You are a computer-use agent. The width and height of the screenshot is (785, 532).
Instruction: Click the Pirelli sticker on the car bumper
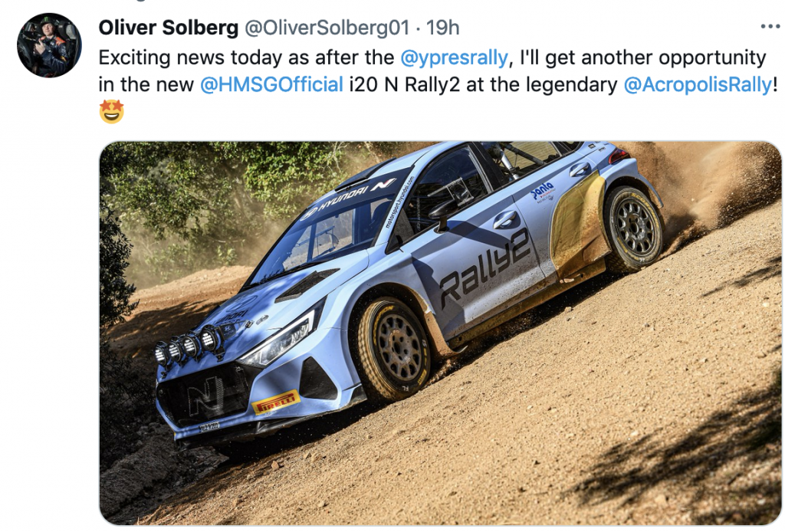click(x=275, y=402)
